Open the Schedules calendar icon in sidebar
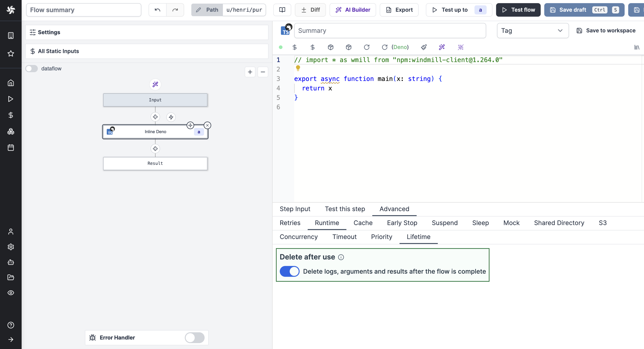This screenshot has width=644, height=349. coord(11,147)
